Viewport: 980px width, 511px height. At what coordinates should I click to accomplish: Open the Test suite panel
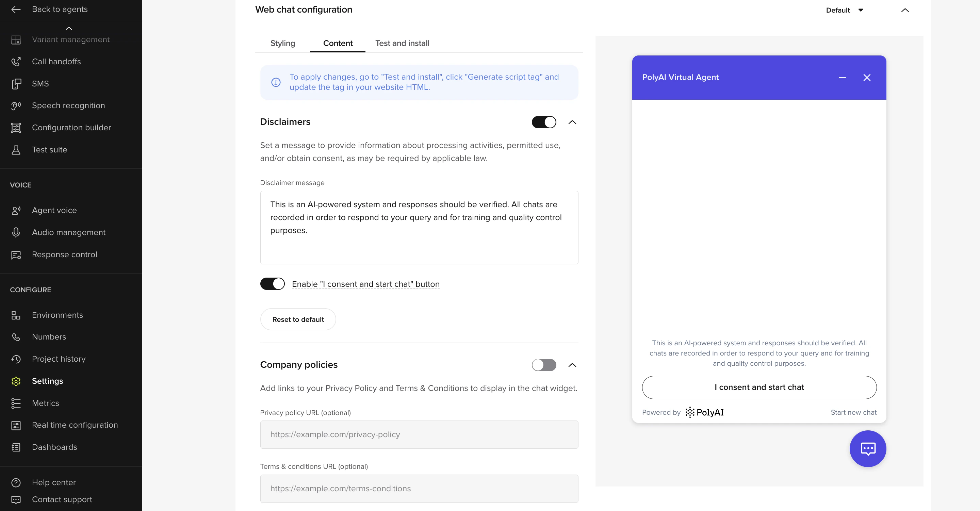pyautogui.click(x=49, y=150)
